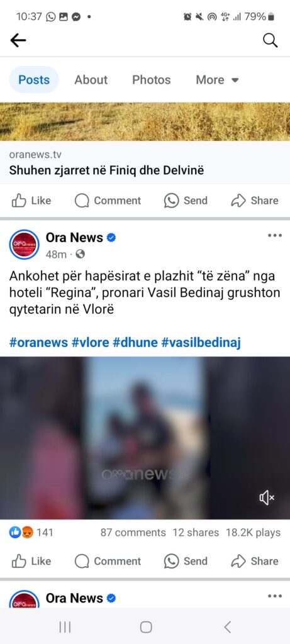Open the search magnifier icon
This screenshot has height=644, width=290.
pyautogui.click(x=270, y=40)
